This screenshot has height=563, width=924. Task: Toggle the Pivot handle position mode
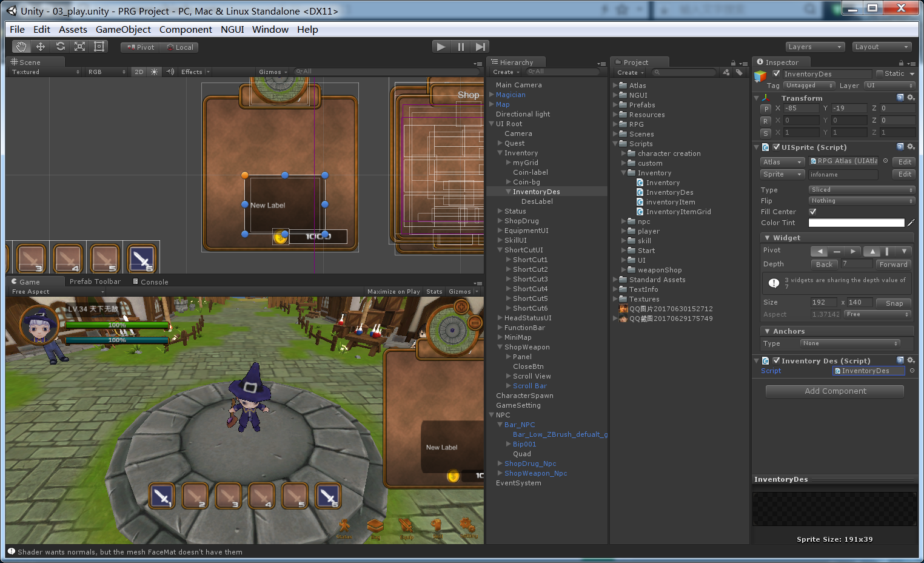(141, 47)
